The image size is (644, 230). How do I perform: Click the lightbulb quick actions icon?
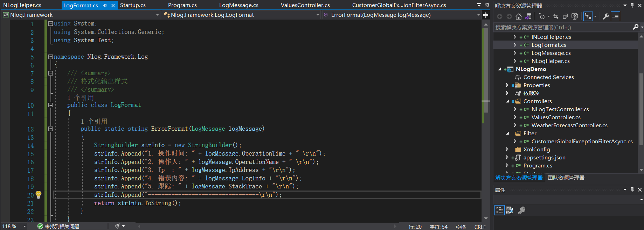click(39, 195)
